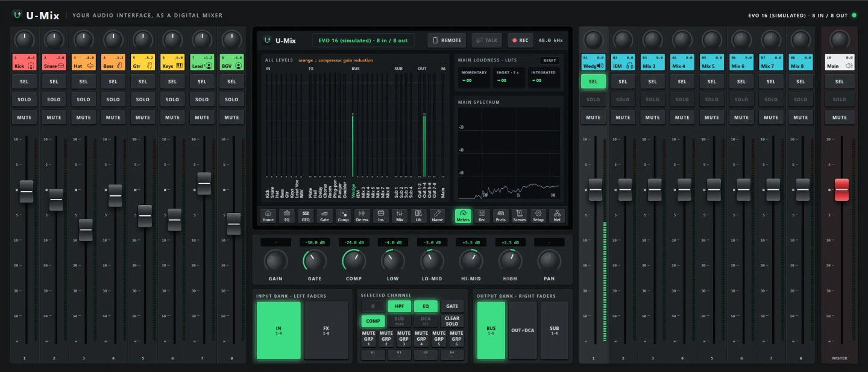Switch right faders to BUS 1-8 bank
This screenshot has height=372, width=868.
click(491, 330)
